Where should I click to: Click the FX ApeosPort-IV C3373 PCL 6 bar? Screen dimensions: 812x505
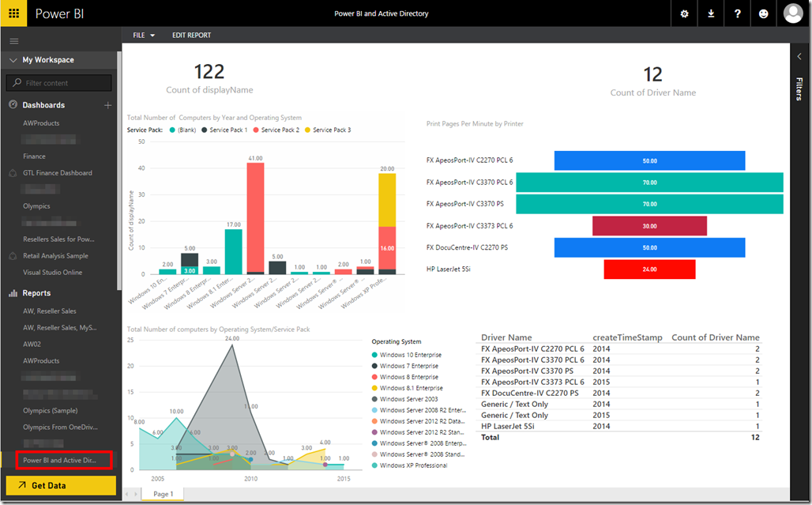[x=649, y=226]
